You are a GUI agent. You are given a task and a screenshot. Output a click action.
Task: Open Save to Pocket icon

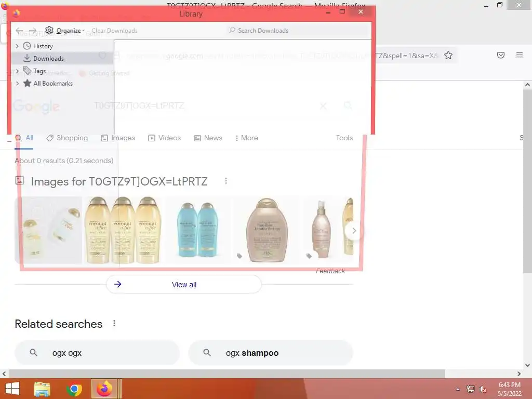tap(501, 55)
